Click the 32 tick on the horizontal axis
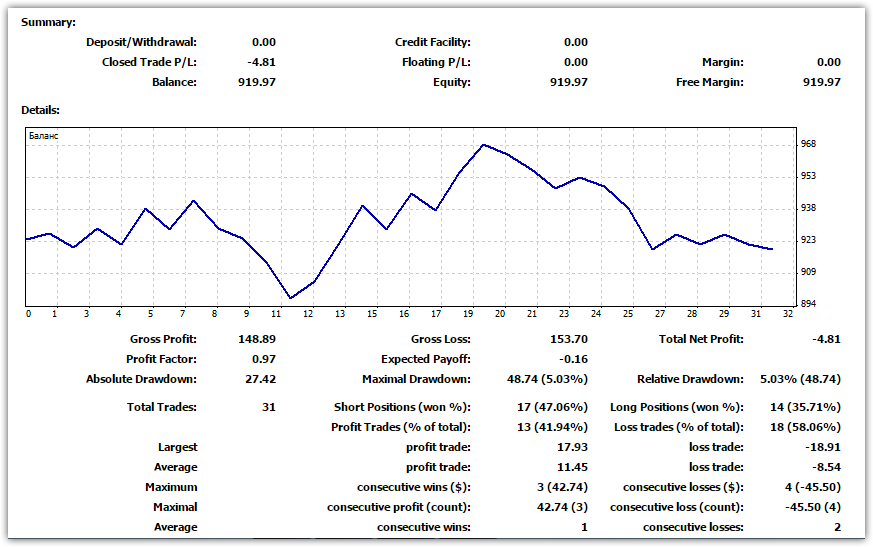 point(788,314)
